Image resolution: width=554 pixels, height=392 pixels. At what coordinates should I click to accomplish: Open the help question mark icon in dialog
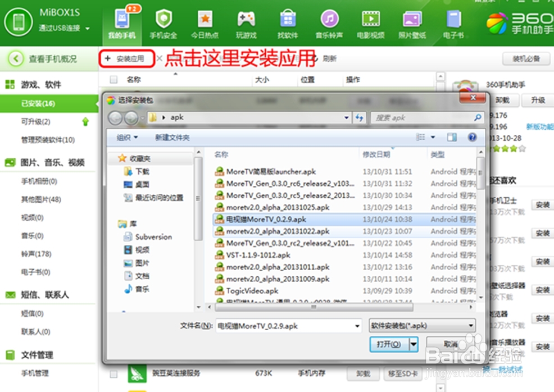[x=472, y=138]
